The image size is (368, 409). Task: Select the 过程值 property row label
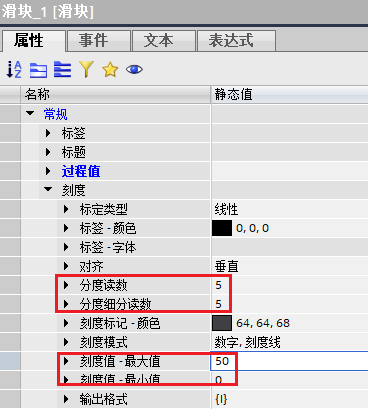pyautogui.click(x=81, y=171)
